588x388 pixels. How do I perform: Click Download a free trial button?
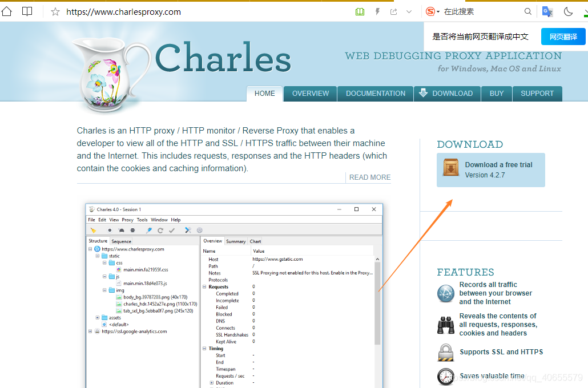(x=490, y=170)
